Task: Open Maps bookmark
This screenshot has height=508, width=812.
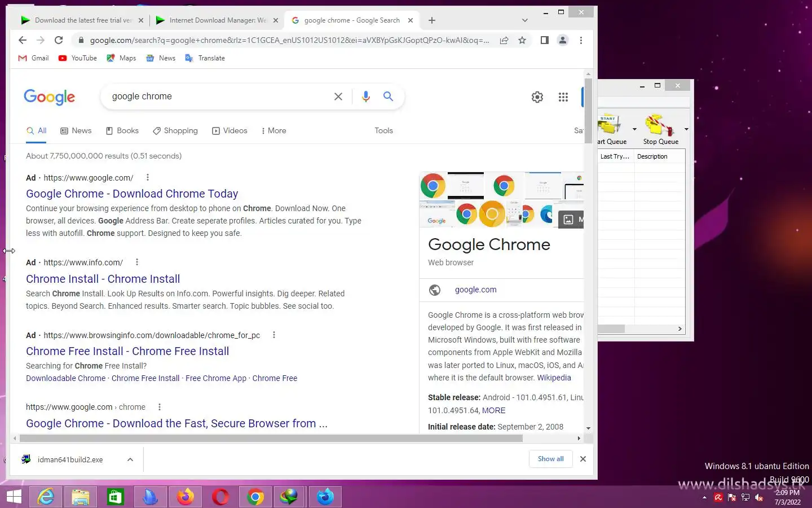Action: pos(121,58)
